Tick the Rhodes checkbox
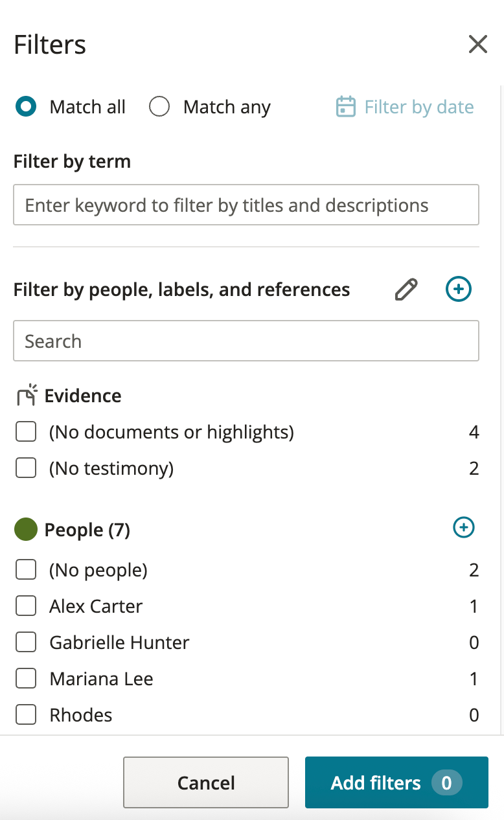 coord(26,715)
